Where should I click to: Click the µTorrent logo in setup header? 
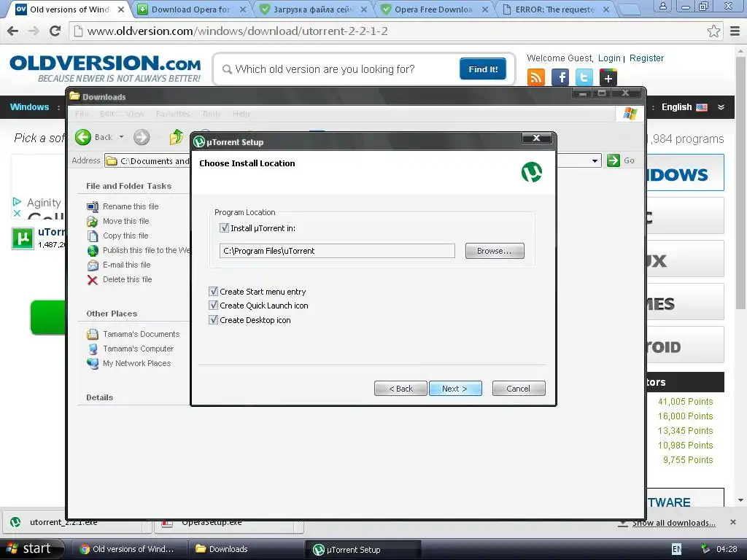(532, 172)
